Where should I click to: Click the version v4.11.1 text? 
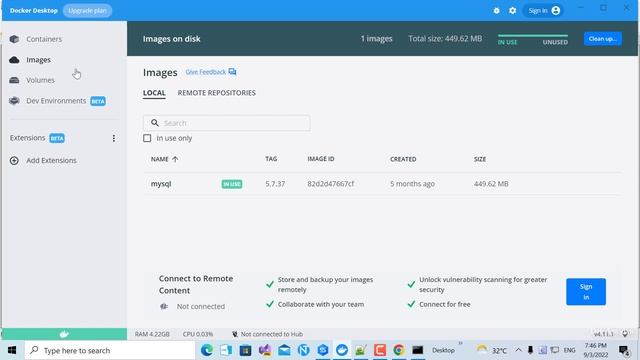point(603,334)
